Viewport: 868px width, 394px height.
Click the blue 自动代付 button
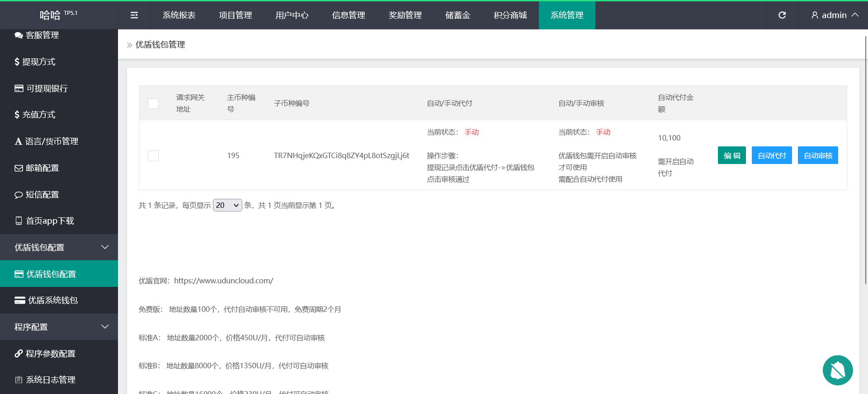pos(771,155)
